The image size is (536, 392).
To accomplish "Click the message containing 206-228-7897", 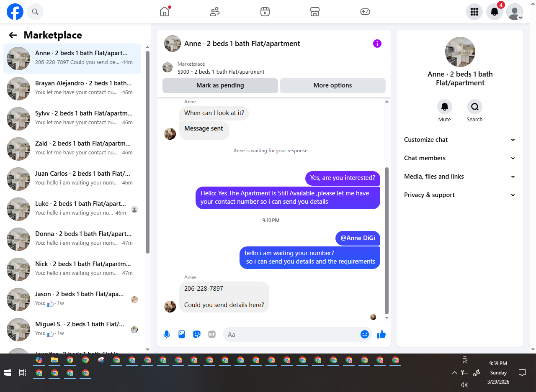I will (x=224, y=297).
